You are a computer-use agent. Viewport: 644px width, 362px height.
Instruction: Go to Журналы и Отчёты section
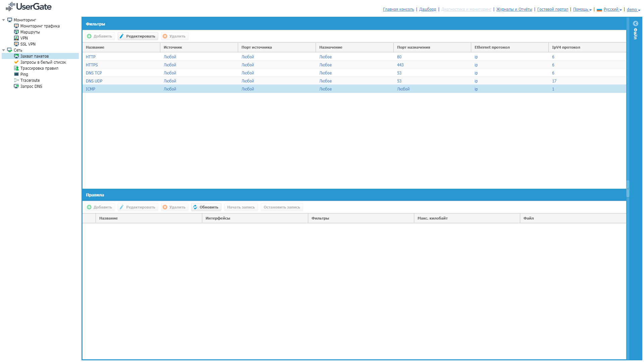point(514,9)
